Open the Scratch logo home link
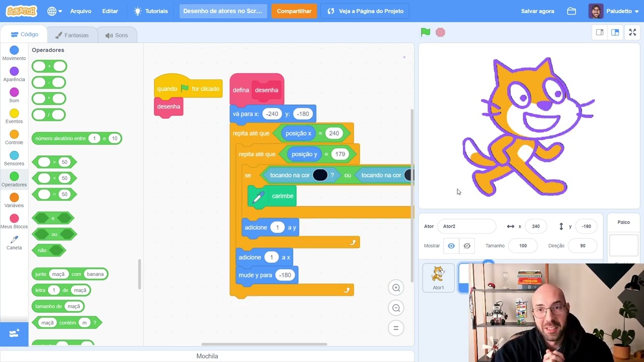This screenshot has width=644, height=362. 21,11
